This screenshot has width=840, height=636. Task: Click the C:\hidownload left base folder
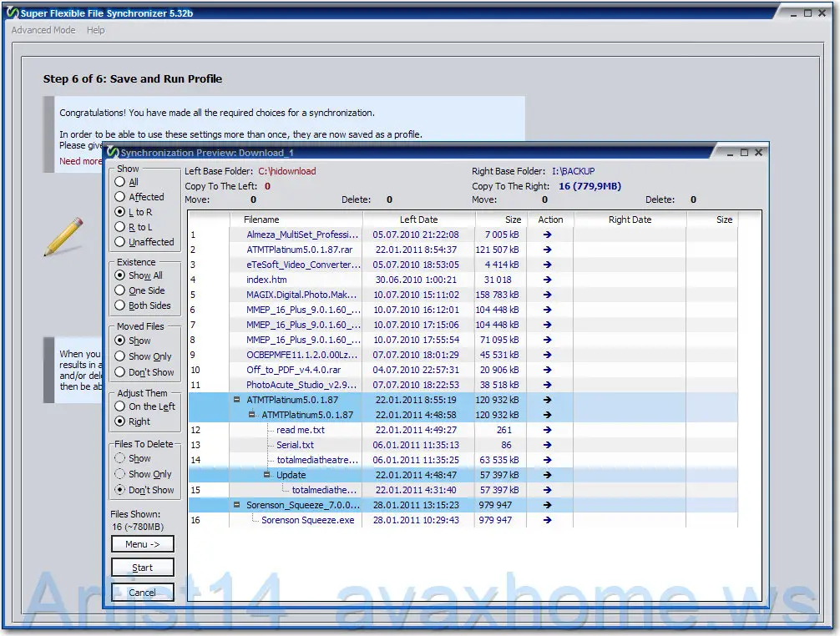tap(287, 171)
